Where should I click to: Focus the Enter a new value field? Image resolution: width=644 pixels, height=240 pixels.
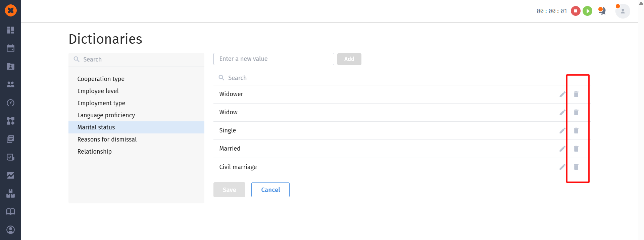(274, 59)
